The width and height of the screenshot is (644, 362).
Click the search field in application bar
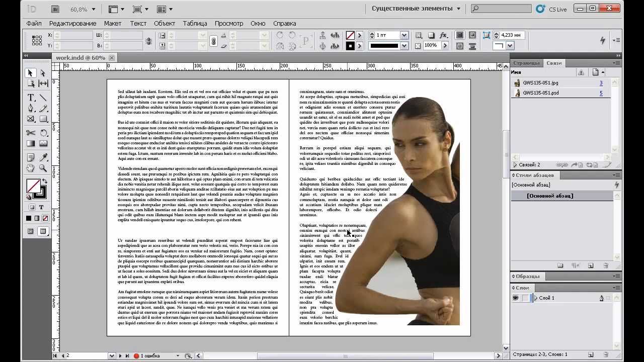[x=501, y=9]
